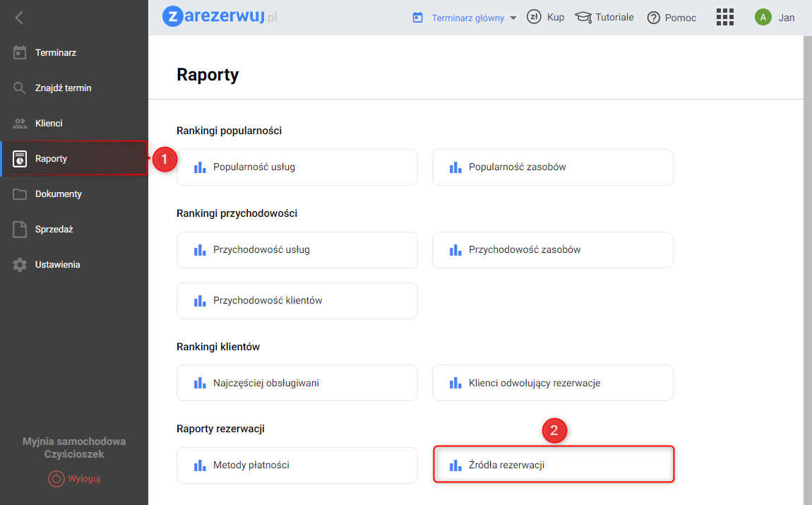Select Raporty in the sidebar
Image resolution: width=812 pixels, height=505 pixels.
tap(74, 158)
